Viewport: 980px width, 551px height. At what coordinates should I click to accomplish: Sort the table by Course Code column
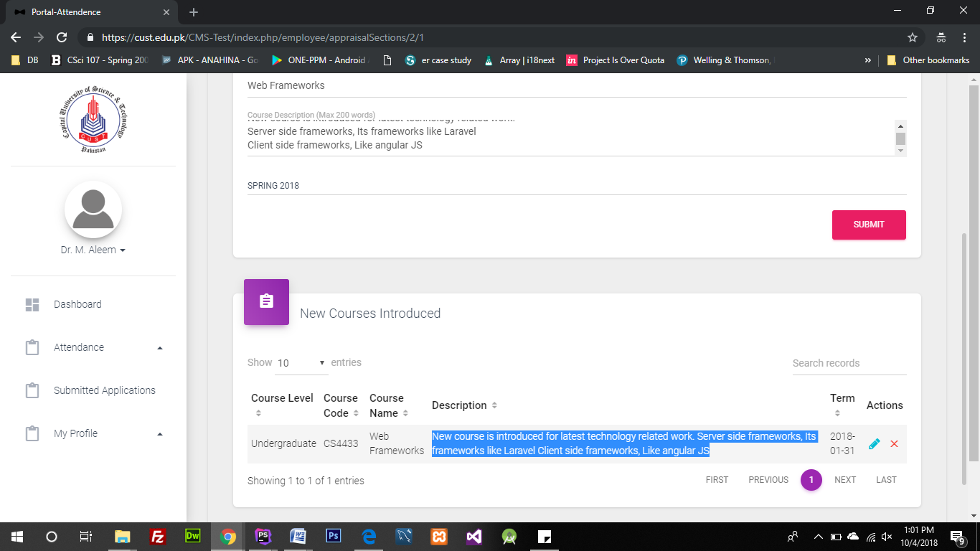tap(341, 405)
